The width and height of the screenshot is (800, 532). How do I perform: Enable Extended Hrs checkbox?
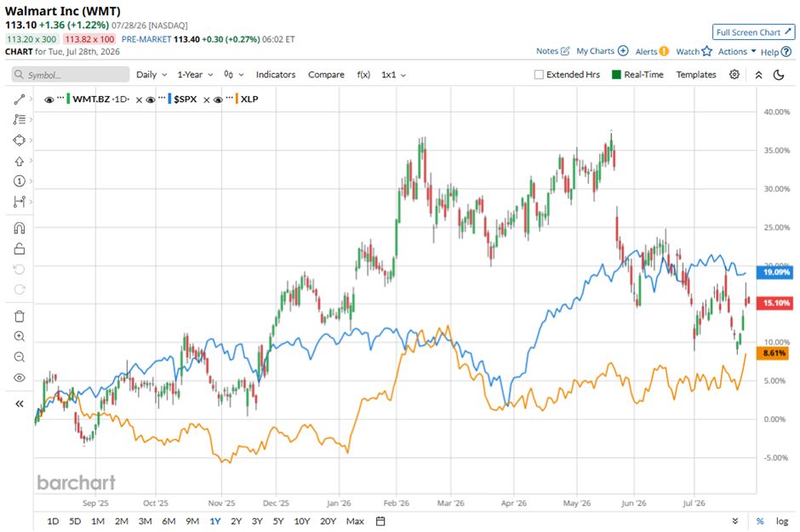(539, 74)
